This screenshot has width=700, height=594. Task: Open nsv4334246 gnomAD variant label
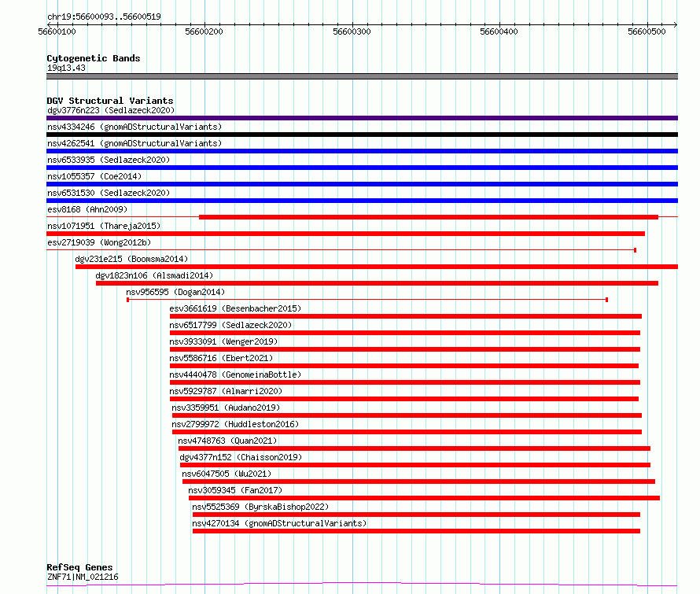pos(134,127)
